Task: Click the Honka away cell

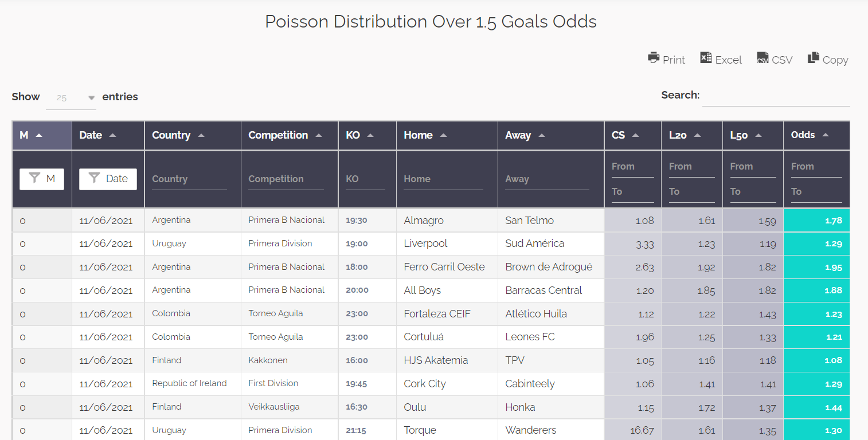Action: [551, 408]
